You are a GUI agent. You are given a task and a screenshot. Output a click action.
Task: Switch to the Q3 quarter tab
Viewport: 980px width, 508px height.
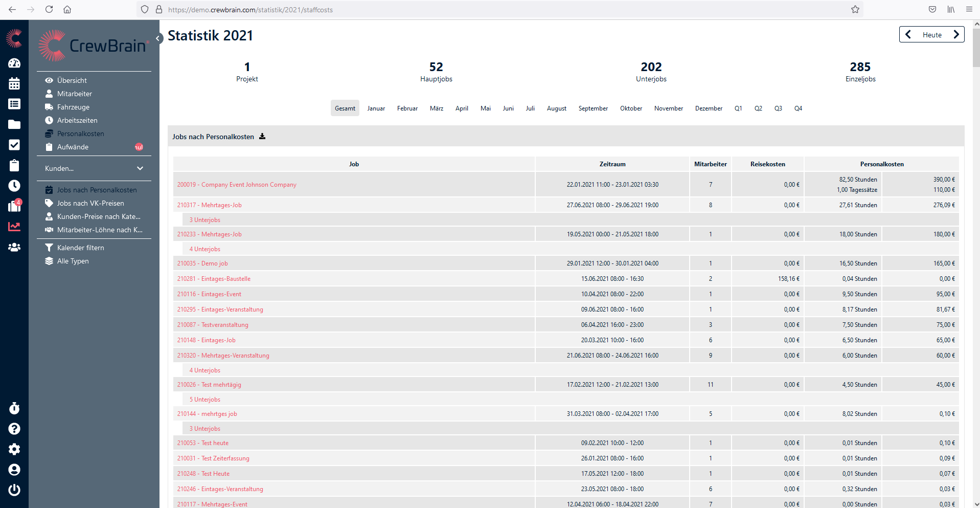[778, 108]
